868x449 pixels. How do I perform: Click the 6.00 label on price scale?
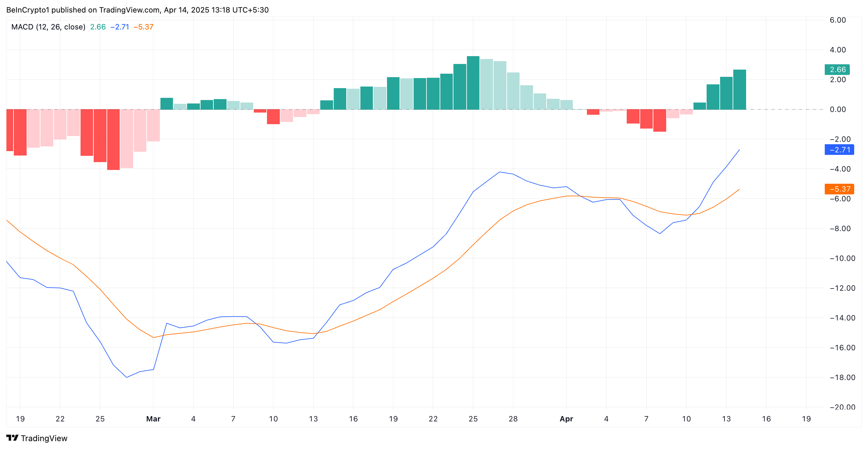pyautogui.click(x=837, y=20)
